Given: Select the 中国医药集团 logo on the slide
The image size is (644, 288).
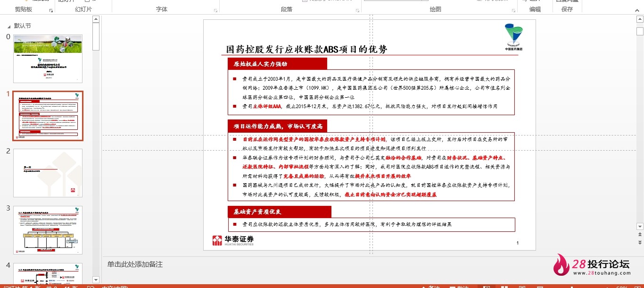Looking at the screenshot, I should [x=513, y=37].
